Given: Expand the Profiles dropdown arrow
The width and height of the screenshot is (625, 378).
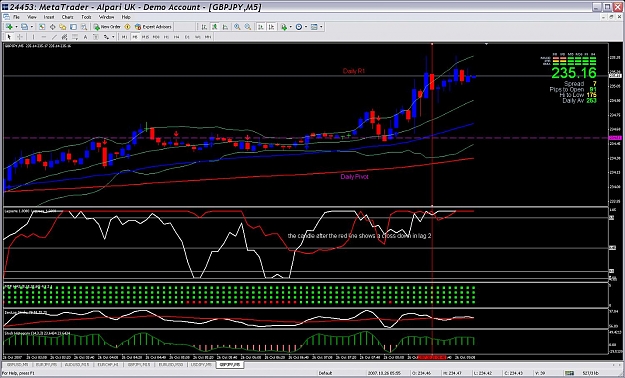Looking at the screenshot, I should pyautogui.click(x=32, y=27).
